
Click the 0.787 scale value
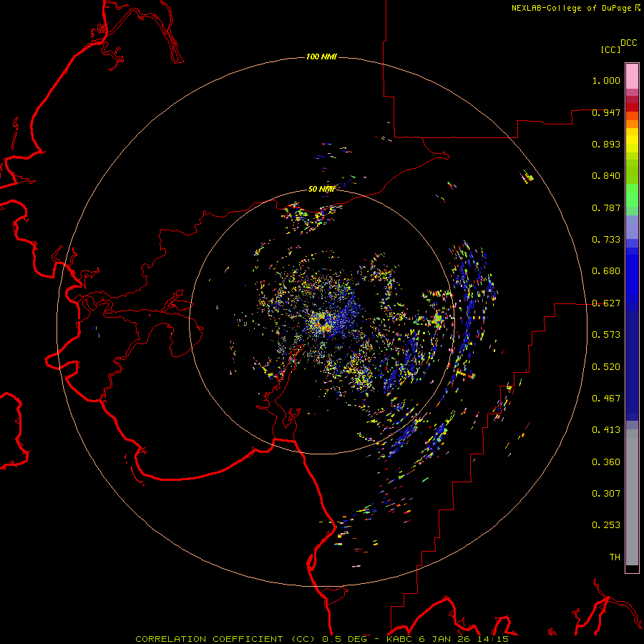[x=606, y=208]
